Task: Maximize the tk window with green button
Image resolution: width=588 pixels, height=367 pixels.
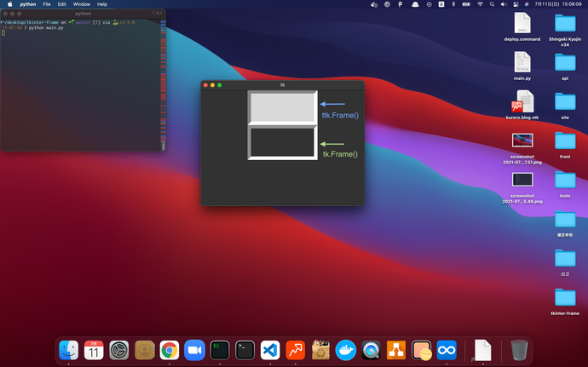Action: click(220, 85)
